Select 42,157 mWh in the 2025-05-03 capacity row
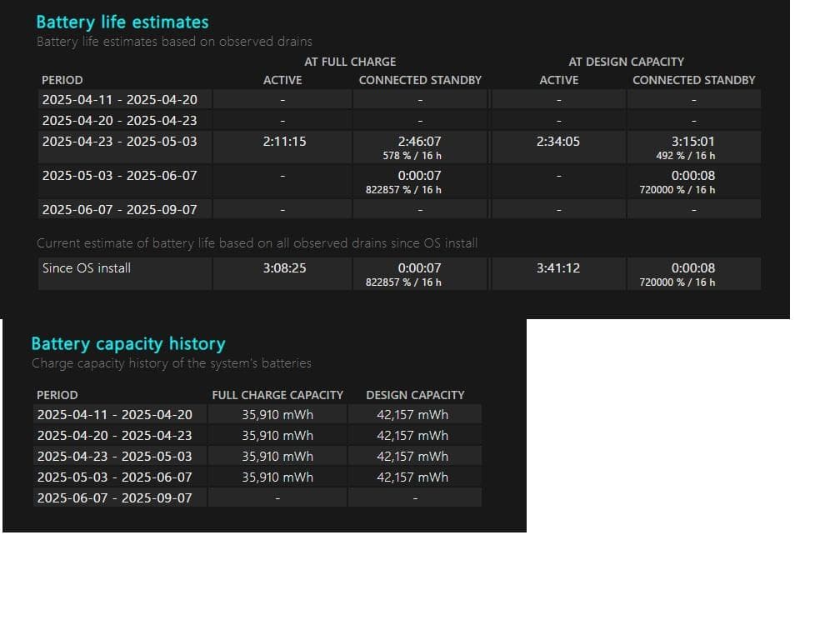Screen dimensions: 840x630 point(412,477)
